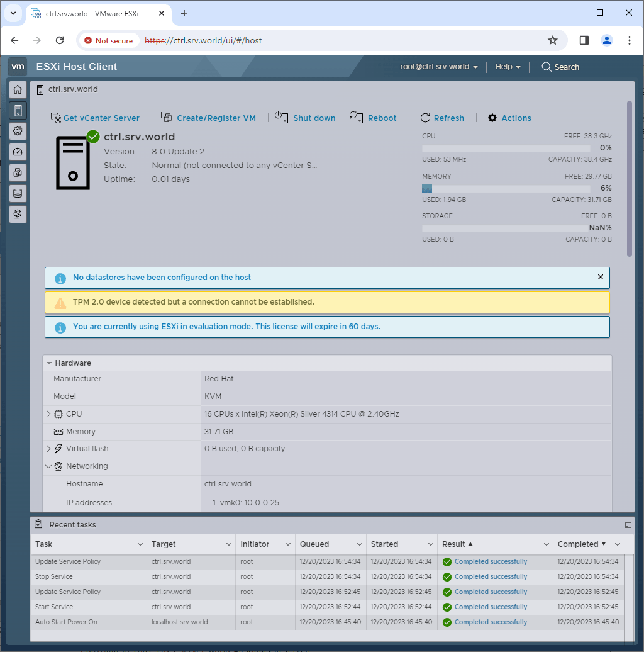The image size is (644, 652).
Task: Open the Networking sidebar globe icon
Action: (x=18, y=214)
